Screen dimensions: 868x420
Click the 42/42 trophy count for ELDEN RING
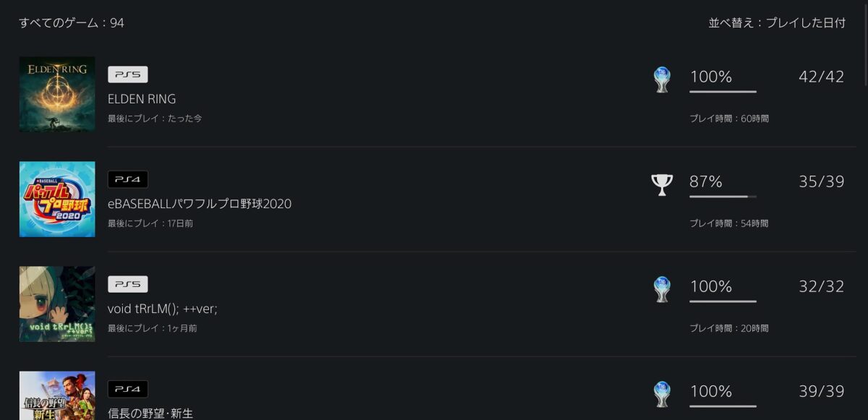coord(822,77)
